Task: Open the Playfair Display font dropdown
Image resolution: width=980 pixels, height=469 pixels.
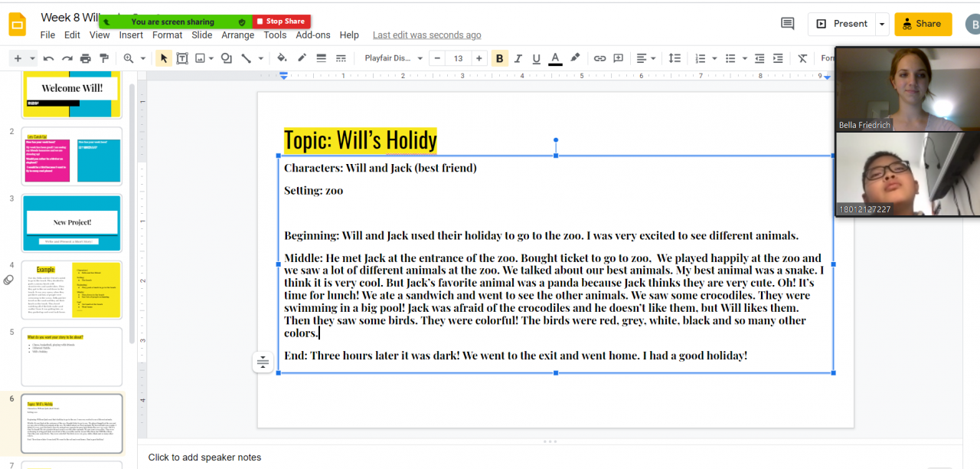Action: pos(394,58)
